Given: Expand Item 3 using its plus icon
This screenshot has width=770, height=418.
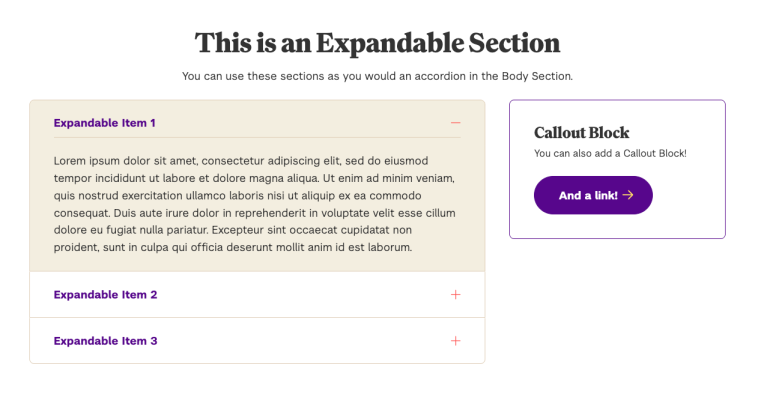Looking at the screenshot, I should coord(455,341).
